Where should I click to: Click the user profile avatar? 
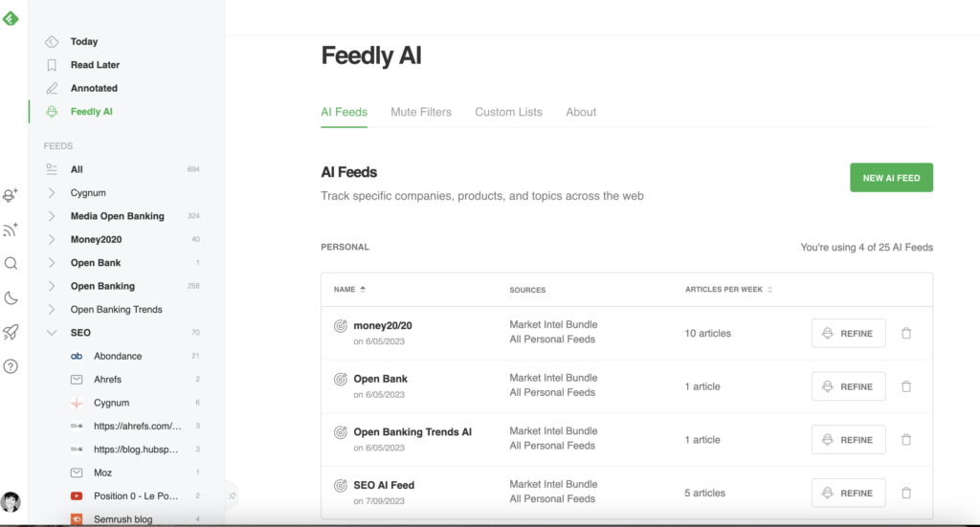[x=11, y=502]
